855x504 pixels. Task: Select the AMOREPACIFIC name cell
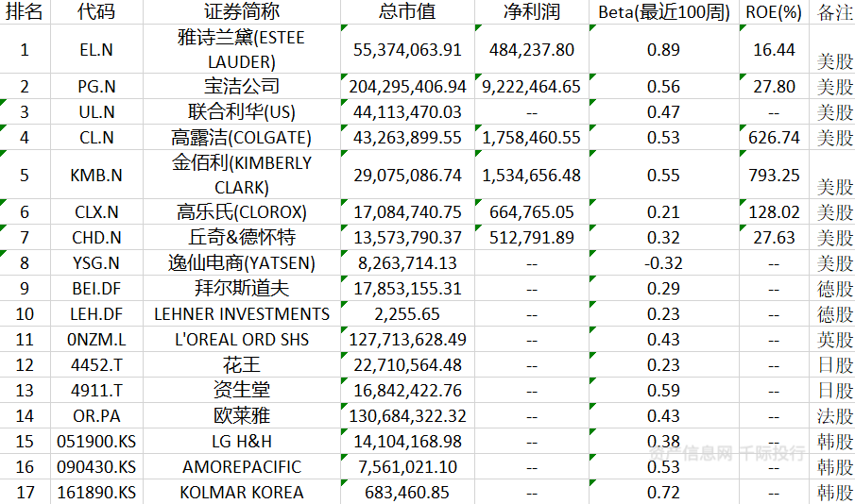click(242, 467)
